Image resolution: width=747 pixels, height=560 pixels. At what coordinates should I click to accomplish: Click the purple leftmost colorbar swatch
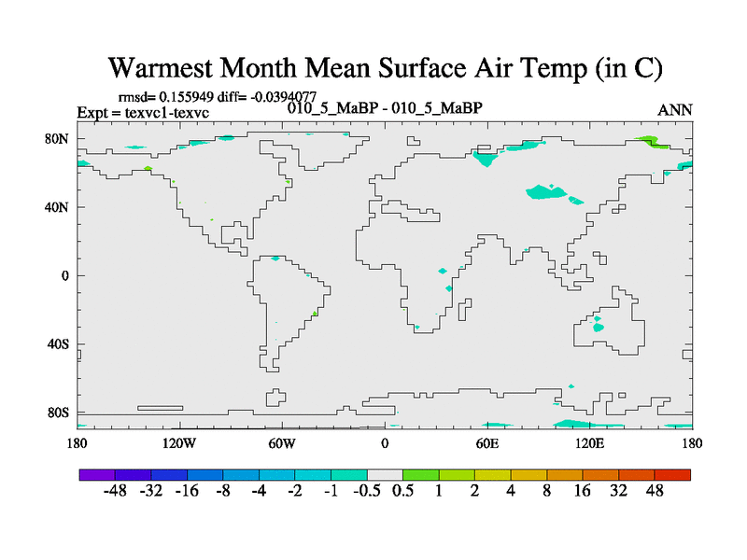point(97,475)
